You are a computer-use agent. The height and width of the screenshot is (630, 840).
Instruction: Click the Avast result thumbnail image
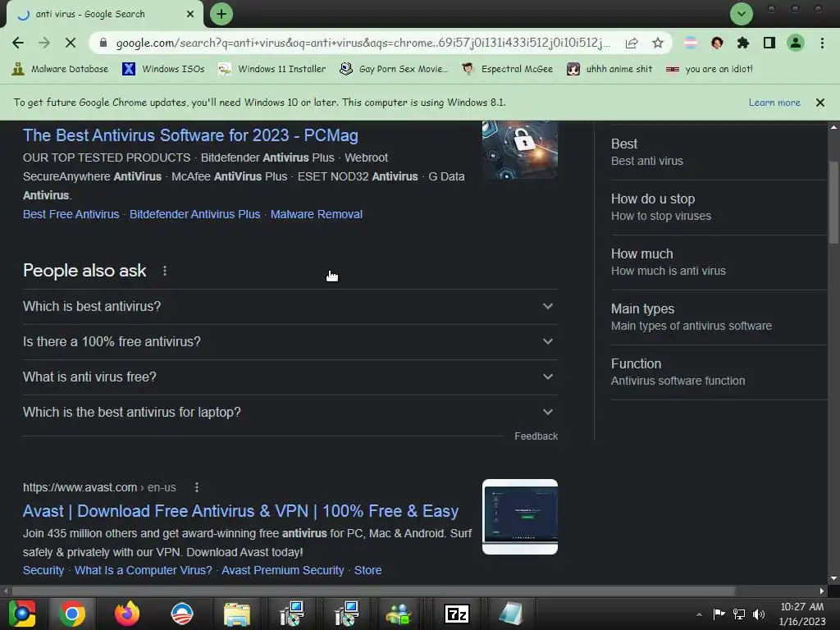click(519, 517)
